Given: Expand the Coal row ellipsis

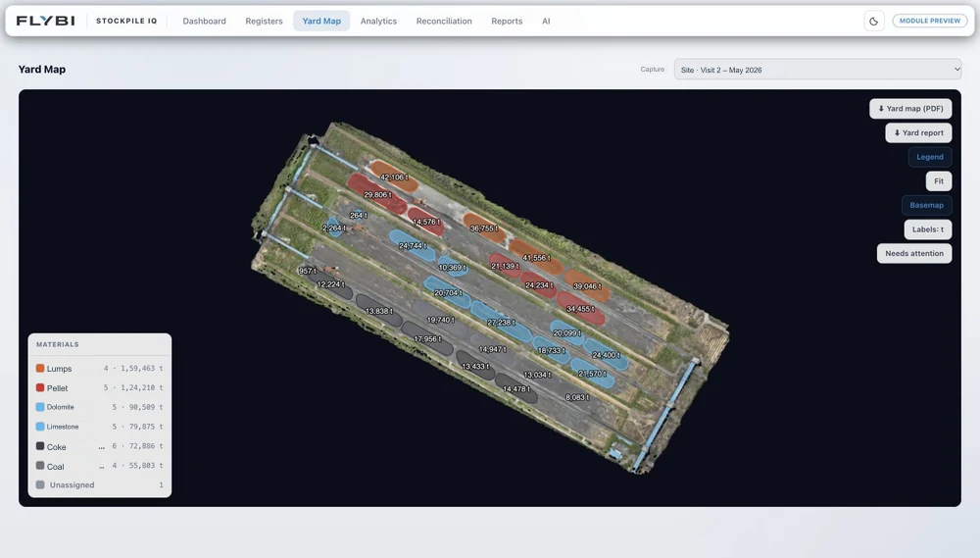Looking at the screenshot, I should pos(101,467).
